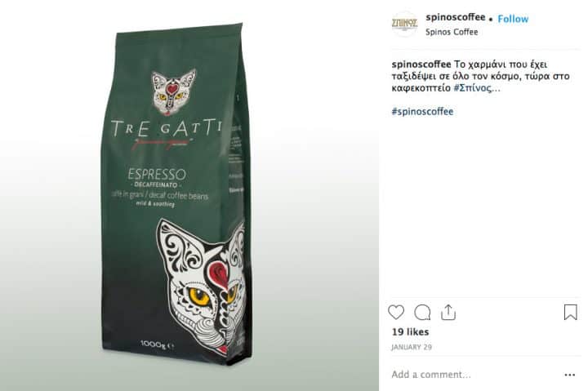Follow the spinoscoffee account
This screenshot has width=588, height=391.
point(513,19)
